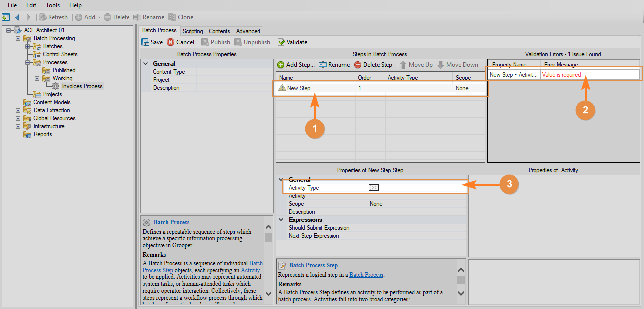This screenshot has height=309, width=644.
Task: Click the Delete toolbar button
Action: (x=117, y=17)
